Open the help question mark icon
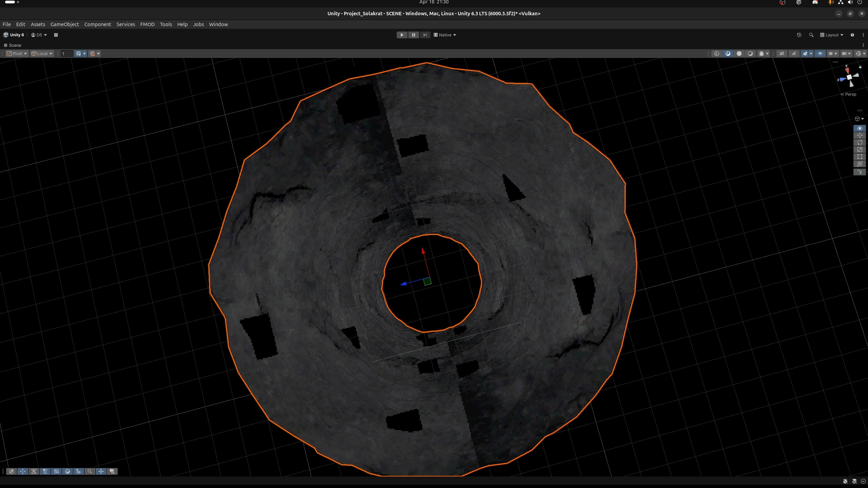868x488 pixels. coord(852,35)
